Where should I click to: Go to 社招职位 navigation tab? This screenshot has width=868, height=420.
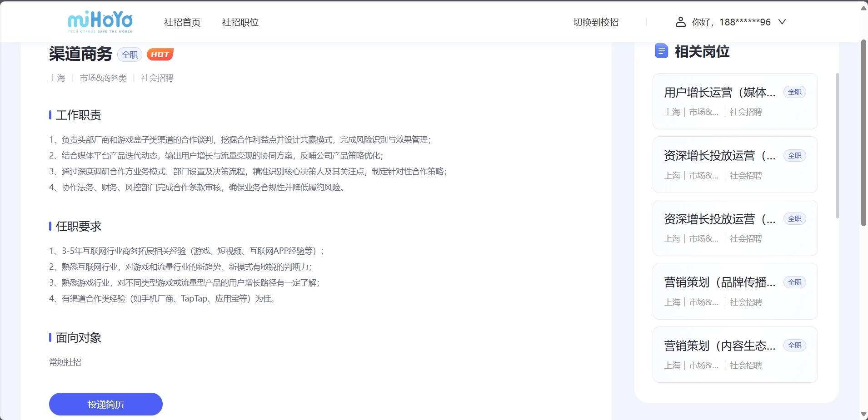[240, 22]
